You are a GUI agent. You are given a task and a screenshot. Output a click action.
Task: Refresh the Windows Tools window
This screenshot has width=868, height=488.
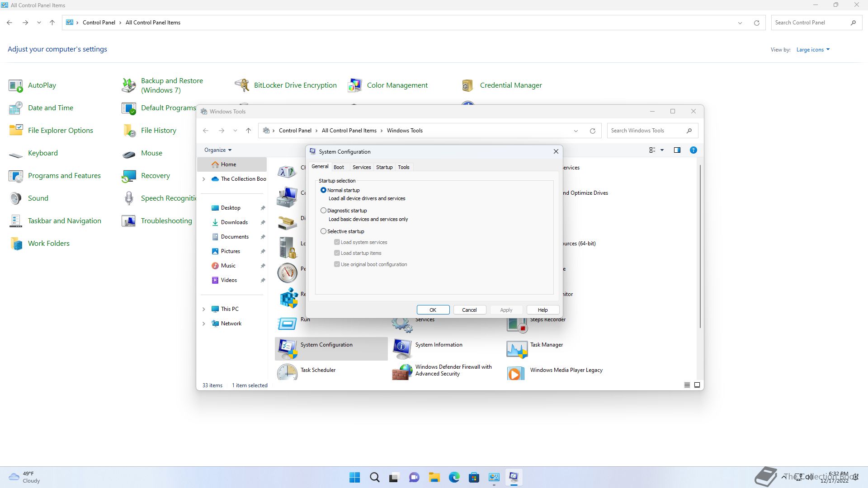click(592, 131)
